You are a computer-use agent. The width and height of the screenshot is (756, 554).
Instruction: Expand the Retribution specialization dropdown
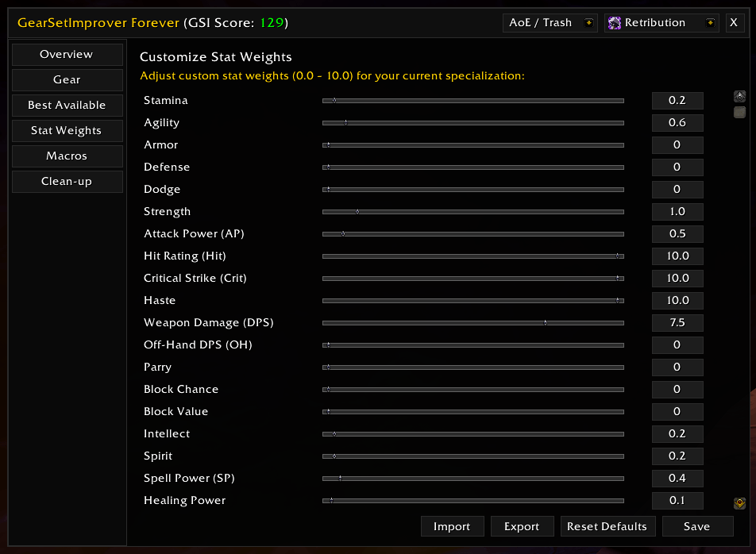point(662,23)
